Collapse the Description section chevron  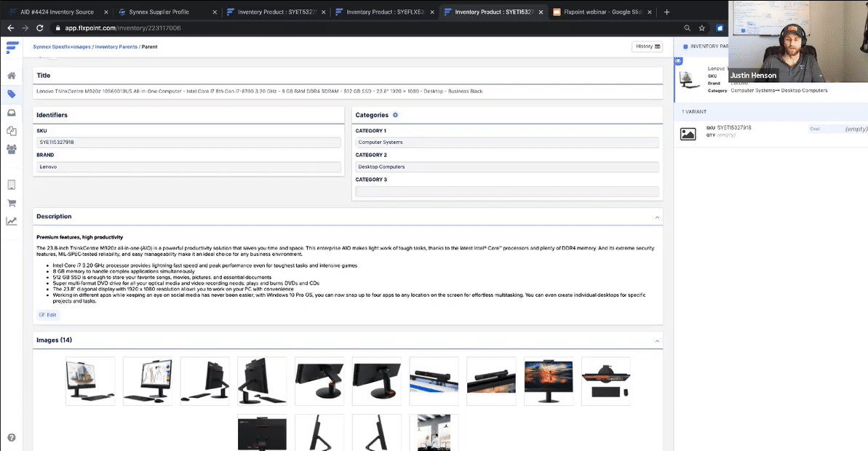657,217
